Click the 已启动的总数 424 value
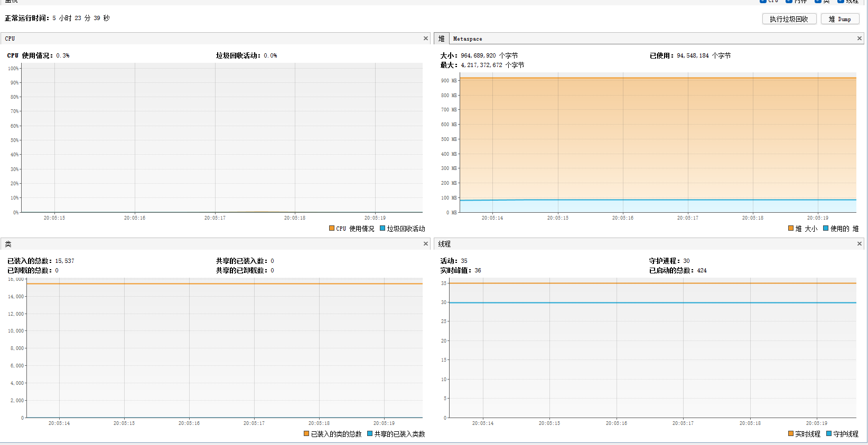Viewport: 868px width, 445px height. coord(702,270)
